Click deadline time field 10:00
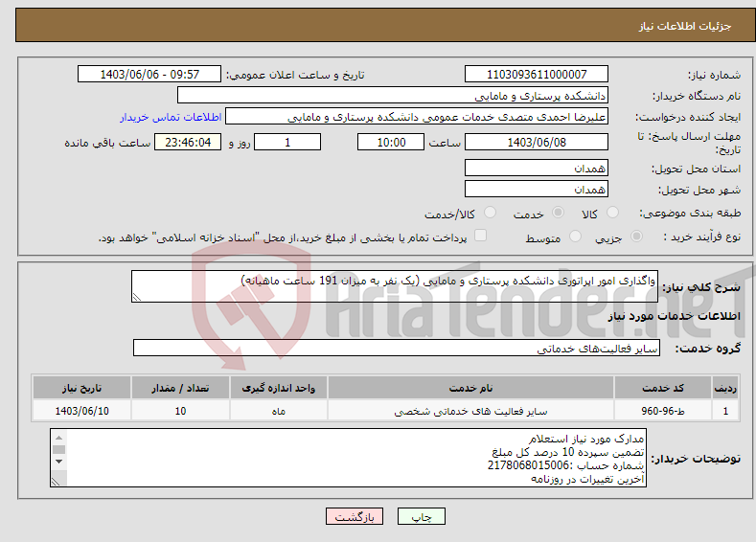 391,142
